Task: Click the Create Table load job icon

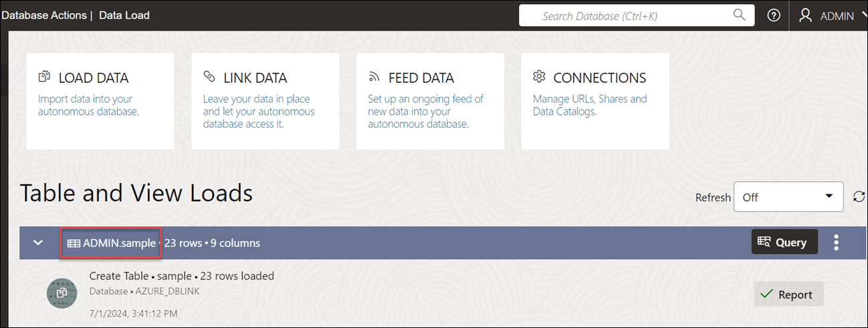Action: pos(62,293)
